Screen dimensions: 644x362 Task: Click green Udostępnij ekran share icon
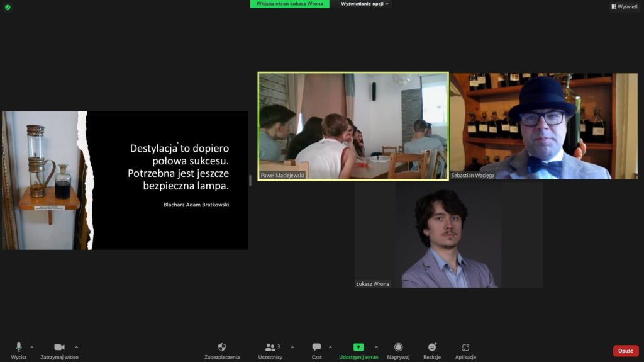[x=358, y=347]
